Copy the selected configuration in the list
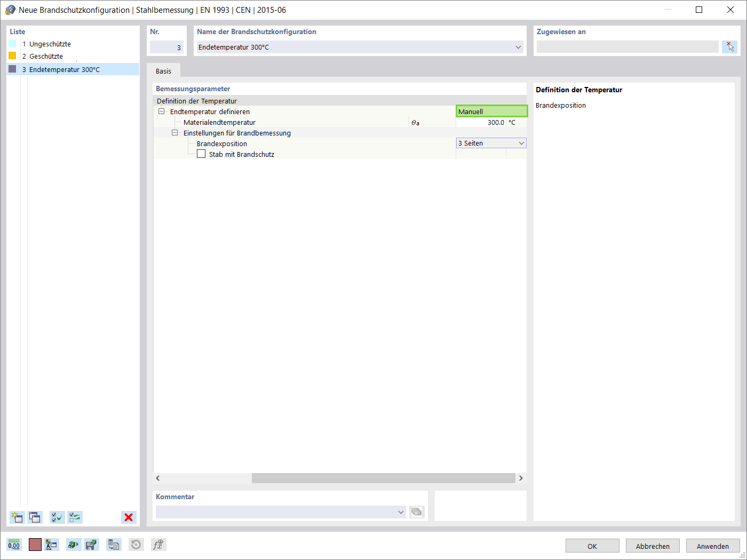This screenshot has height=560, width=747. pyautogui.click(x=35, y=517)
